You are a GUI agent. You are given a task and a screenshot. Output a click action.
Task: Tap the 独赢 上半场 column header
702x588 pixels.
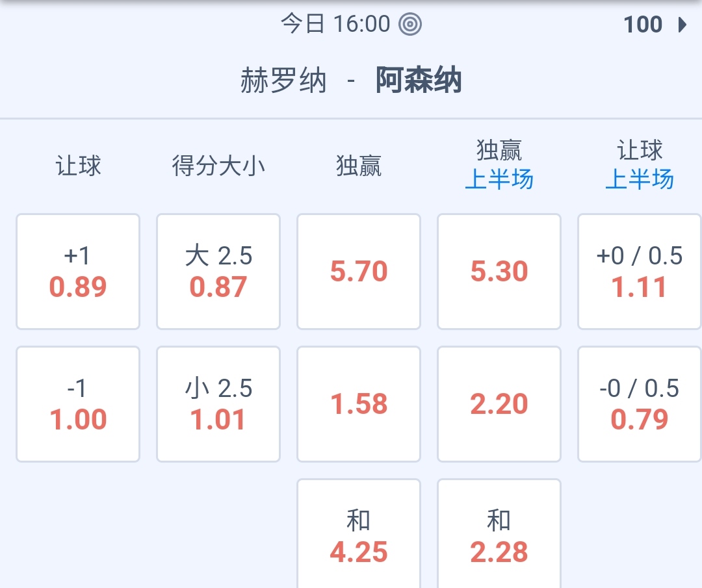point(499,165)
